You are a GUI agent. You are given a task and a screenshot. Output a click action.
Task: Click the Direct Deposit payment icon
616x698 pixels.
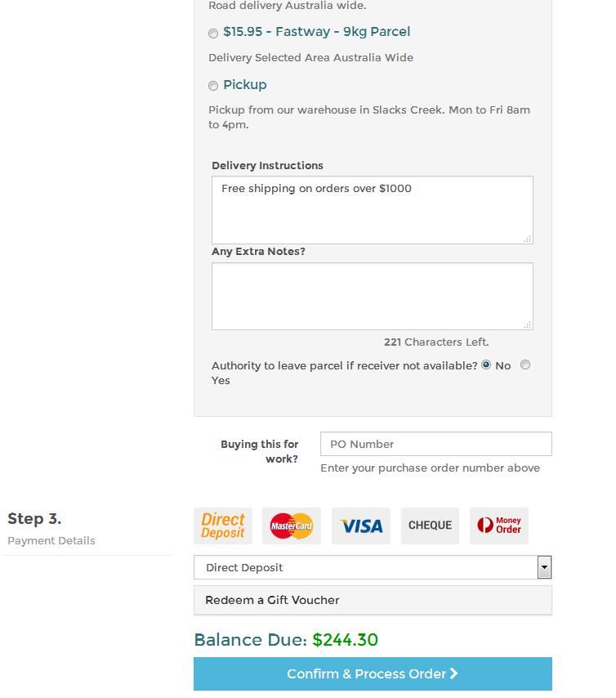pos(222,526)
